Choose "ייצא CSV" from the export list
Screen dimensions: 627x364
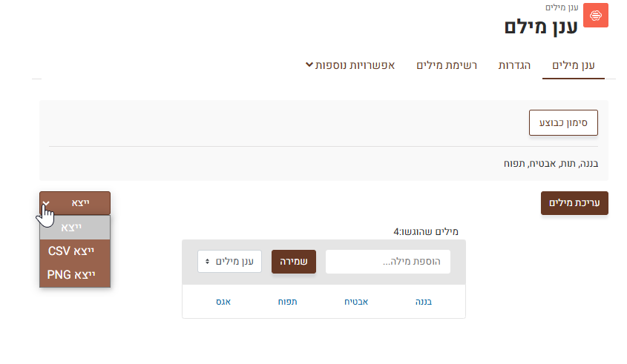click(75, 251)
